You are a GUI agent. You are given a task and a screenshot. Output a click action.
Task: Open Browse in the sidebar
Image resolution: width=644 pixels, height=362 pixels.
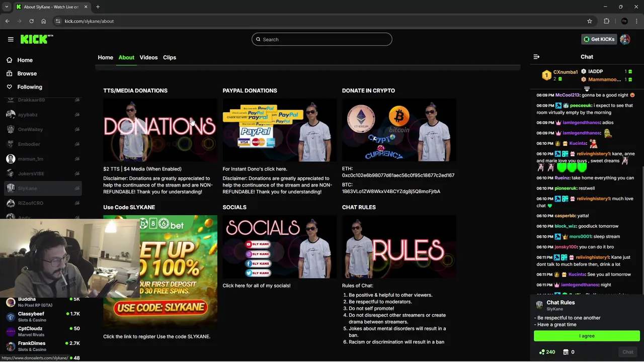click(x=27, y=73)
